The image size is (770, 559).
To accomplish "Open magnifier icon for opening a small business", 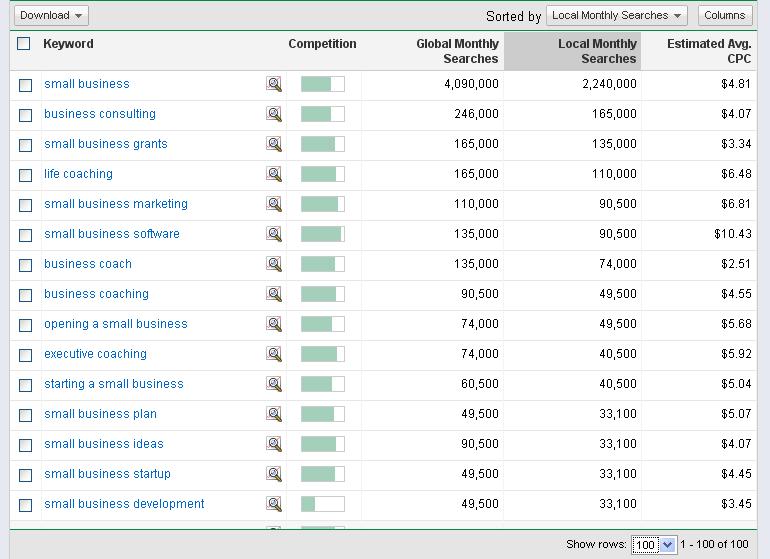I will 274,324.
